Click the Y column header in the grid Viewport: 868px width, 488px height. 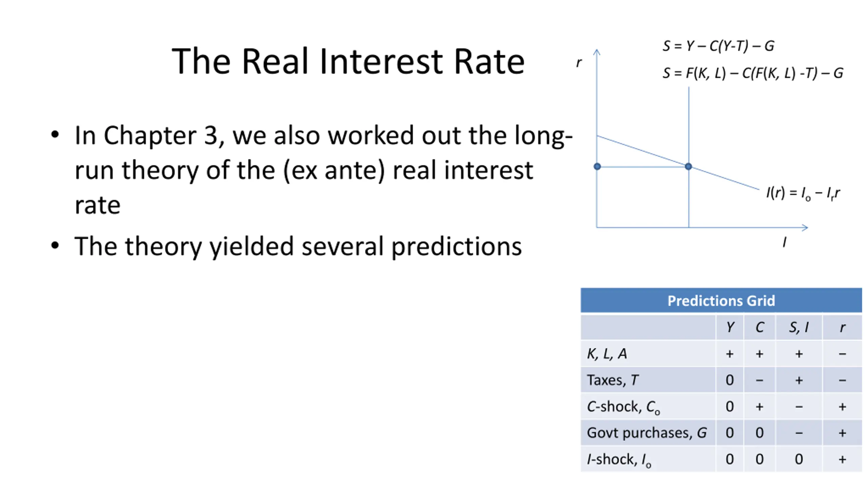point(730,327)
